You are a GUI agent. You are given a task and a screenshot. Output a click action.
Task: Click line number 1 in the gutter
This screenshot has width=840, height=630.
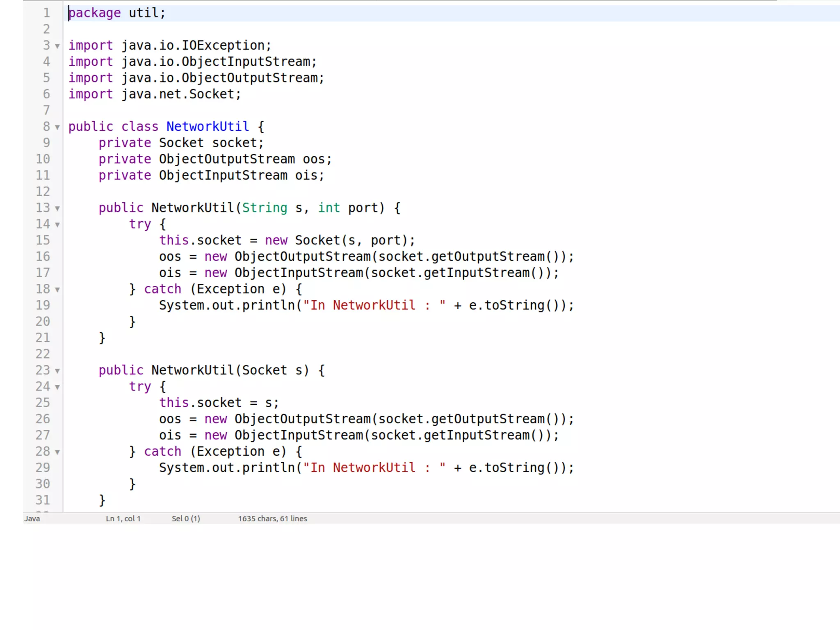click(x=46, y=13)
